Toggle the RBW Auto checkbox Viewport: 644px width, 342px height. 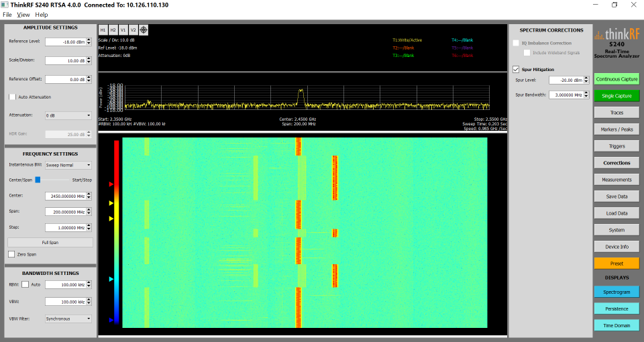tap(25, 284)
